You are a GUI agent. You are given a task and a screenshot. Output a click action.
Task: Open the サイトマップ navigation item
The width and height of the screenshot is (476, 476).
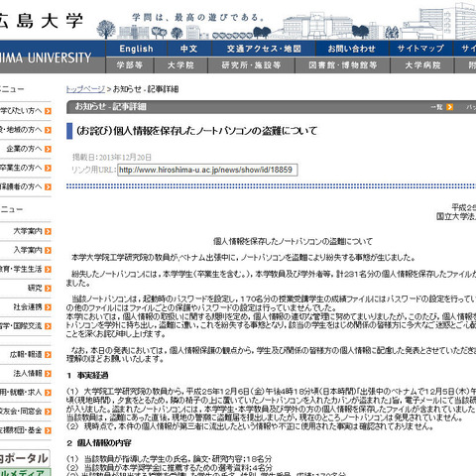pyautogui.click(x=420, y=49)
